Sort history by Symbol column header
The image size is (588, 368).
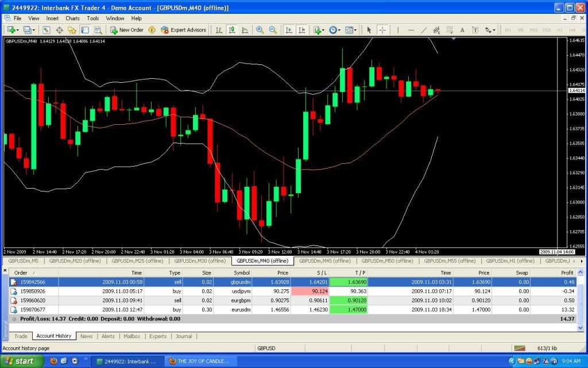233,273
